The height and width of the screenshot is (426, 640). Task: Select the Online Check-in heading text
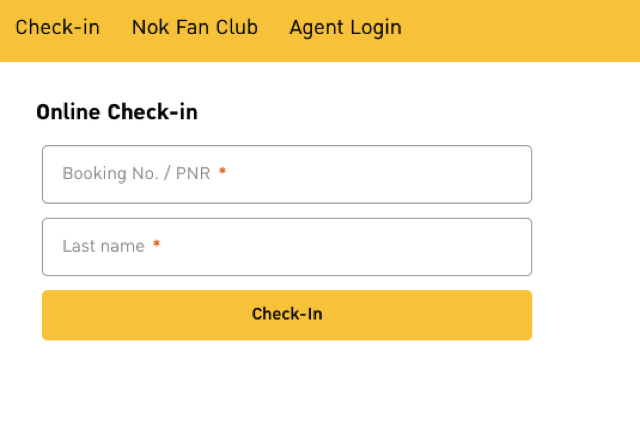pos(117,112)
